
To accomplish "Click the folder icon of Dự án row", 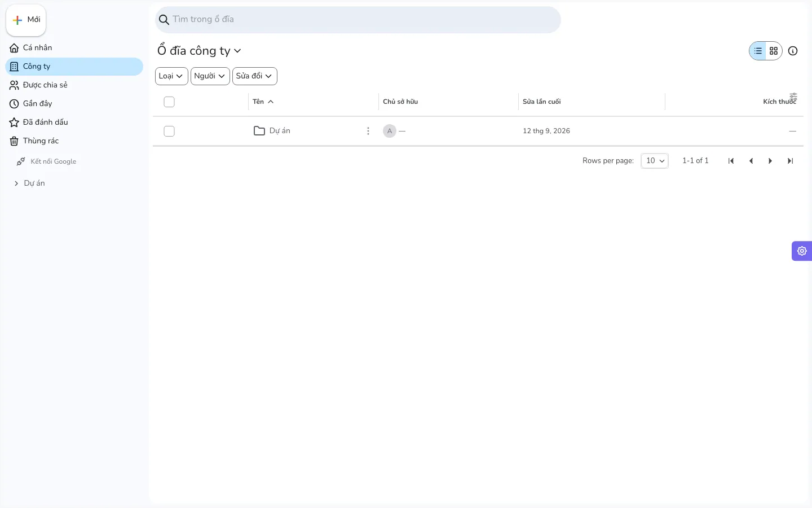I will tap(259, 131).
